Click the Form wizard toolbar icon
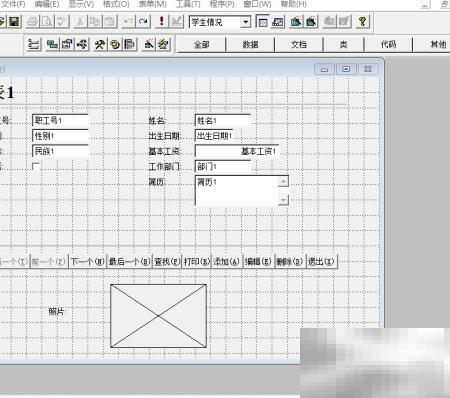 [296, 22]
